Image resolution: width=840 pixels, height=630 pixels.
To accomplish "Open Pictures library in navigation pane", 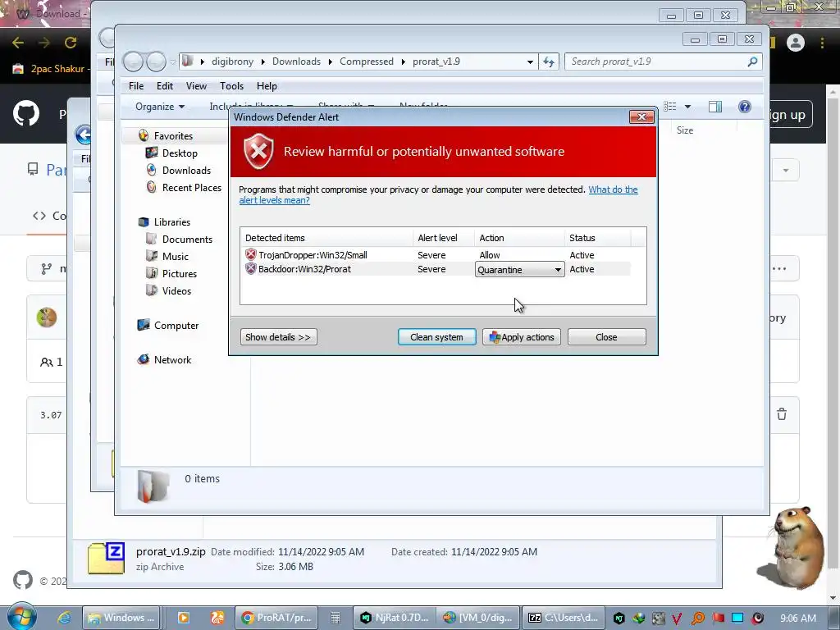I will [180, 274].
